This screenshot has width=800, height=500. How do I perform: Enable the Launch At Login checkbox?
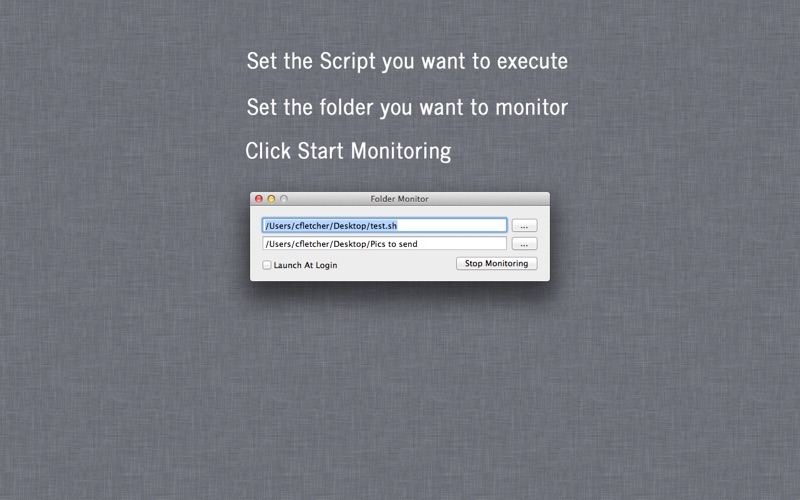(267, 265)
